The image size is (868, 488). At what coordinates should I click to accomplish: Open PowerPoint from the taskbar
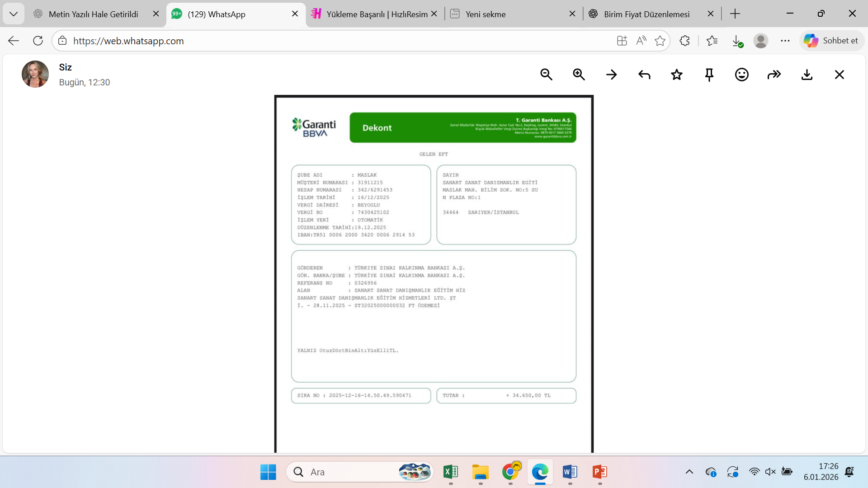[600, 472]
